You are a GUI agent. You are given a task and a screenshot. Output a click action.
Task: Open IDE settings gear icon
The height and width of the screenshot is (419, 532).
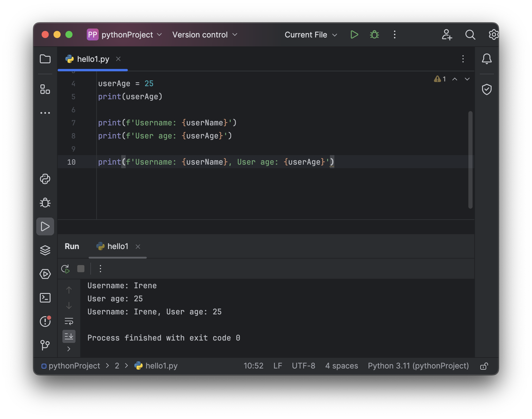coord(493,35)
